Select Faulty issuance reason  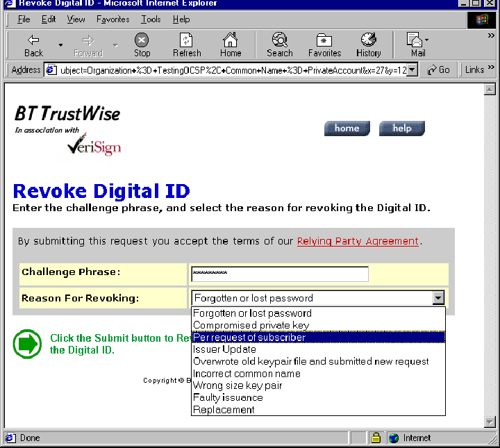click(x=318, y=398)
